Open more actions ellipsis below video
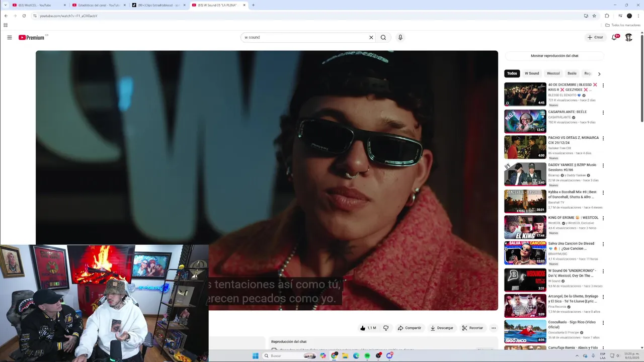The height and width of the screenshot is (362, 644). point(494,328)
